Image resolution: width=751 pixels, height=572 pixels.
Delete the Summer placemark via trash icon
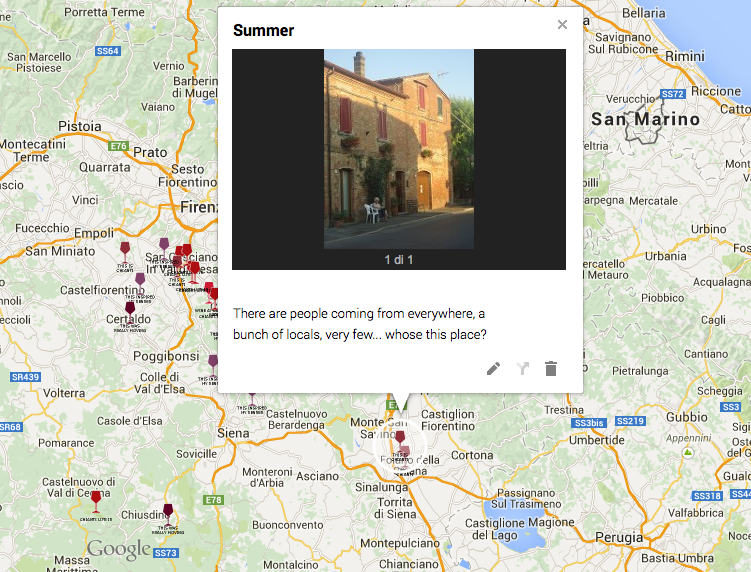tap(551, 368)
